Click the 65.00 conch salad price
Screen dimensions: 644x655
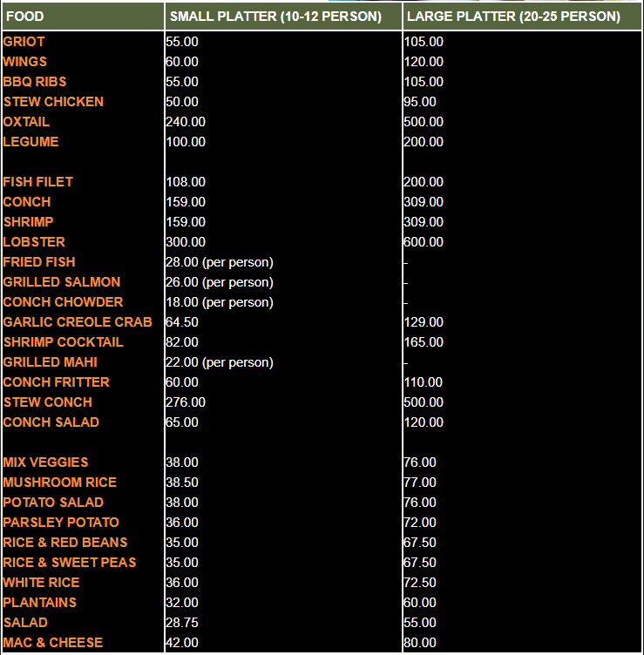click(x=182, y=422)
